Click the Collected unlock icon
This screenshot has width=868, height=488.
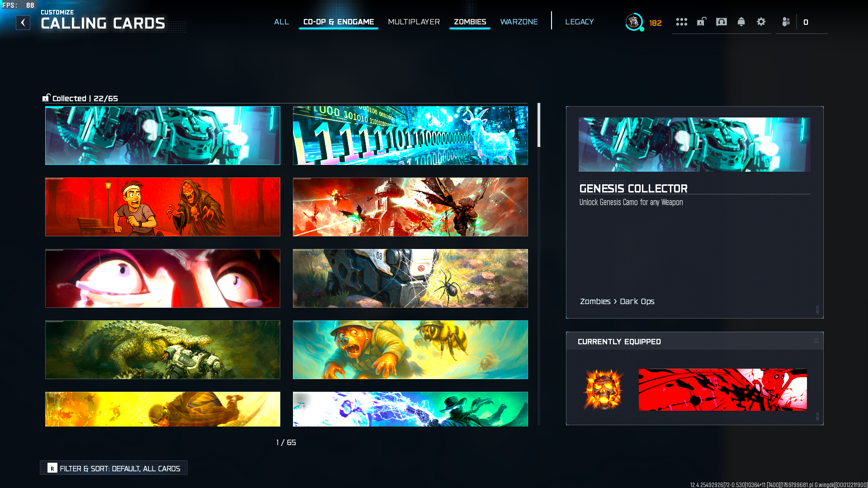(x=46, y=98)
